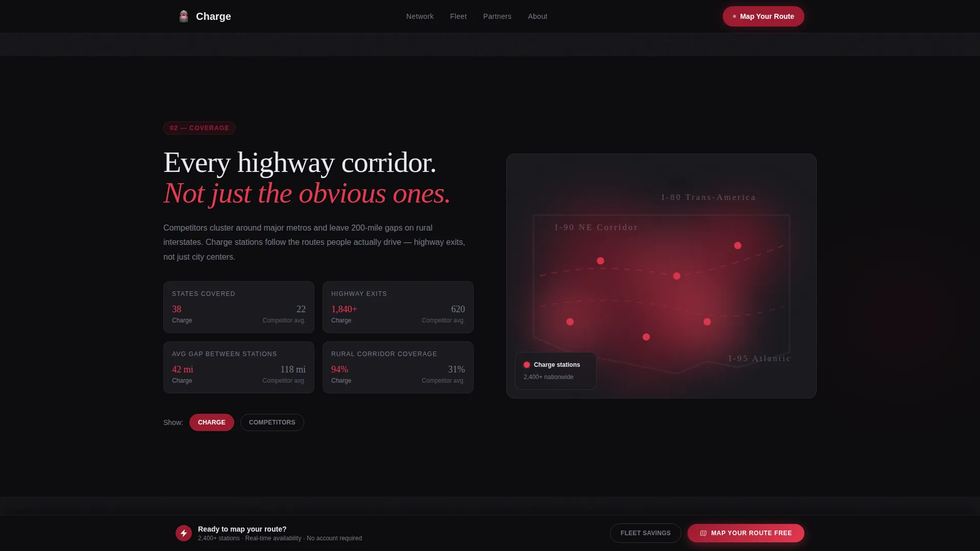Click the RURAL CORRIDOR COVERAGE heading
This screenshot has width=980, height=551.
coord(384,354)
